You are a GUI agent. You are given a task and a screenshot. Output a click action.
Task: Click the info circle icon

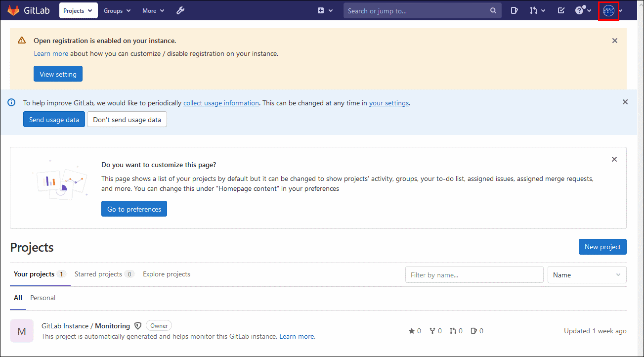[11, 102]
